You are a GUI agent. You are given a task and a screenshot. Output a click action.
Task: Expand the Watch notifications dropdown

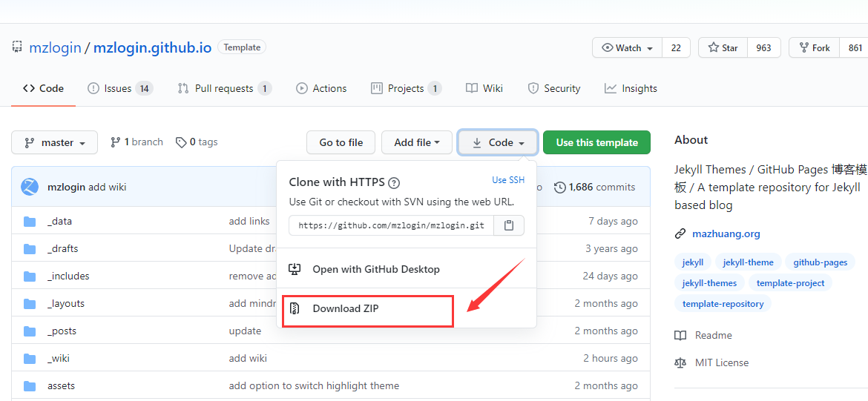(x=627, y=48)
